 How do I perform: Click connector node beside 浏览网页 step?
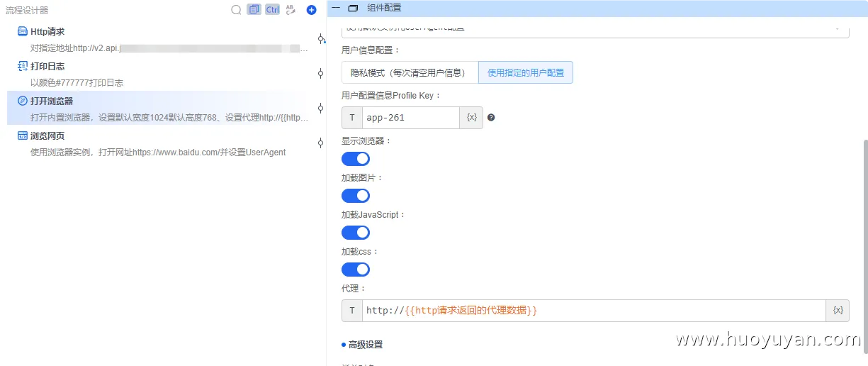[320, 143]
